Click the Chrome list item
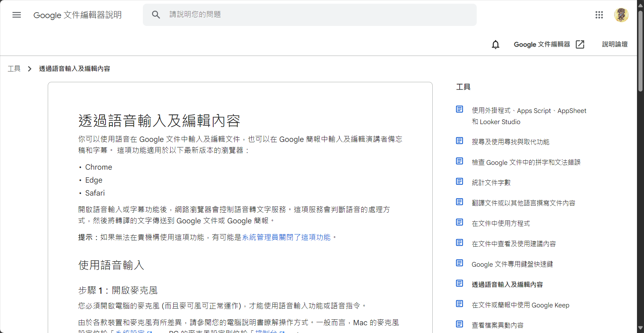This screenshot has height=333, width=644. 98,167
